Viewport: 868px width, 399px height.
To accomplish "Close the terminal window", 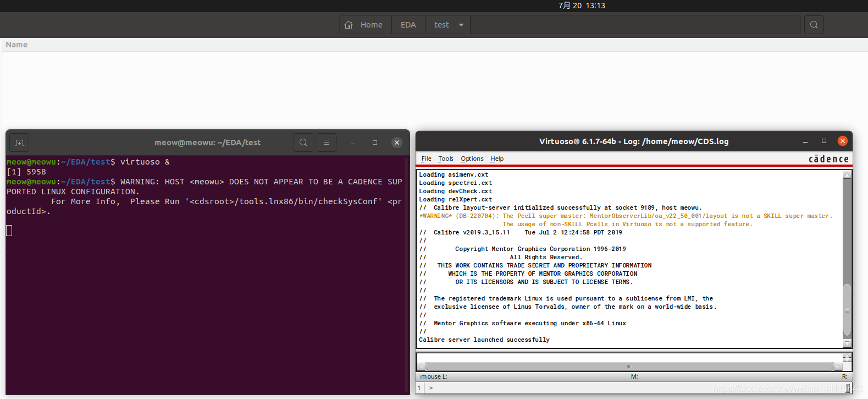I will coord(397,143).
